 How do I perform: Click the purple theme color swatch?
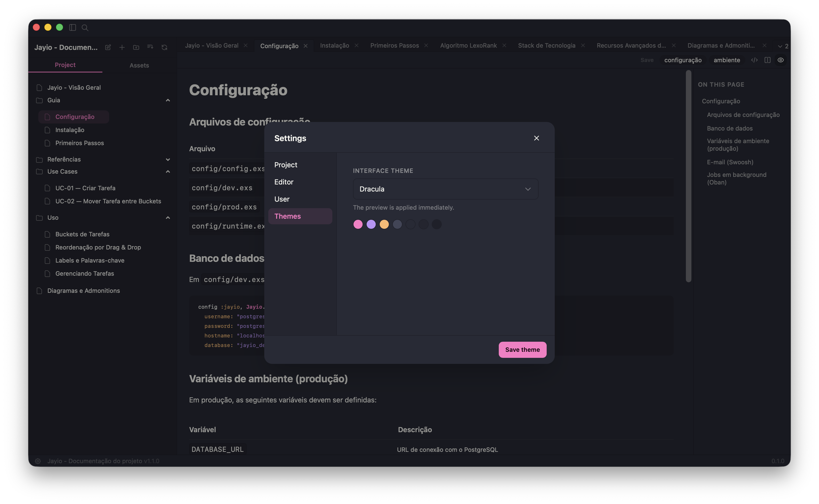[x=371, y=224]
